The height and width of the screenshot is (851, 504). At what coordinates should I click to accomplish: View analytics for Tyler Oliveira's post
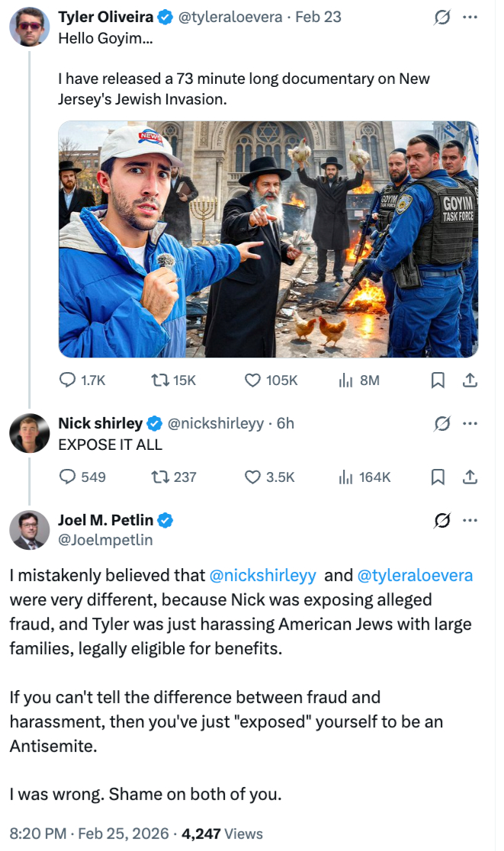coord(344,380)
